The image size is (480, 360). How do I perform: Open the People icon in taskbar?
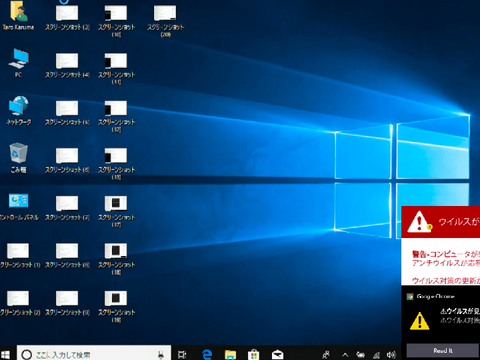point(326,355)
